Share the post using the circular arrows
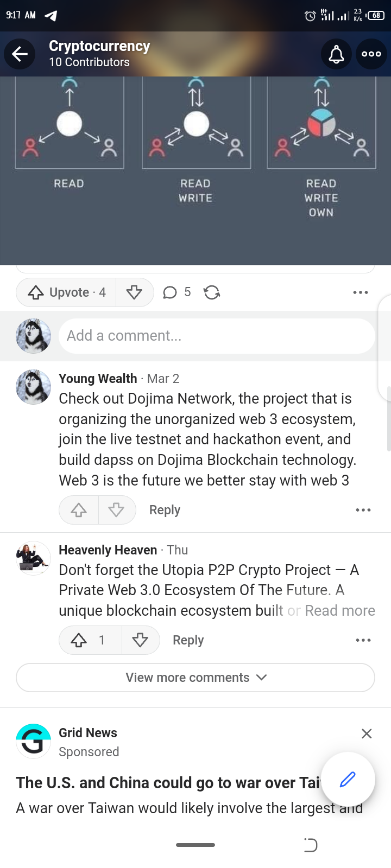This screenshot has height=868, width=391. (212, 293)
